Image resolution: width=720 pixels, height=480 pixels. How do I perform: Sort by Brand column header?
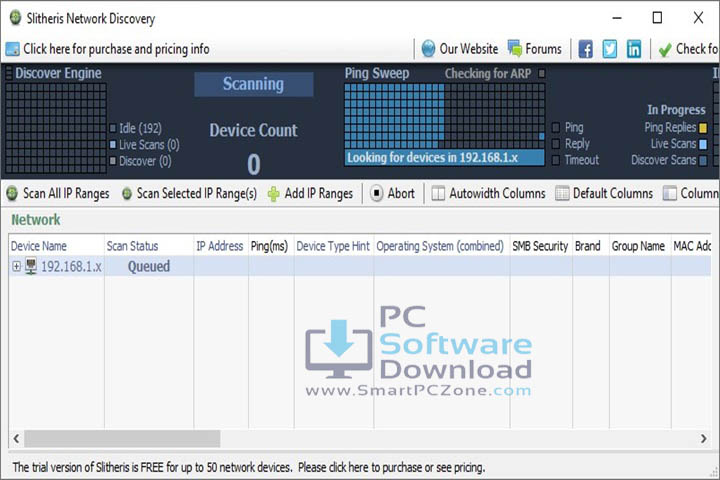[591, 246]
